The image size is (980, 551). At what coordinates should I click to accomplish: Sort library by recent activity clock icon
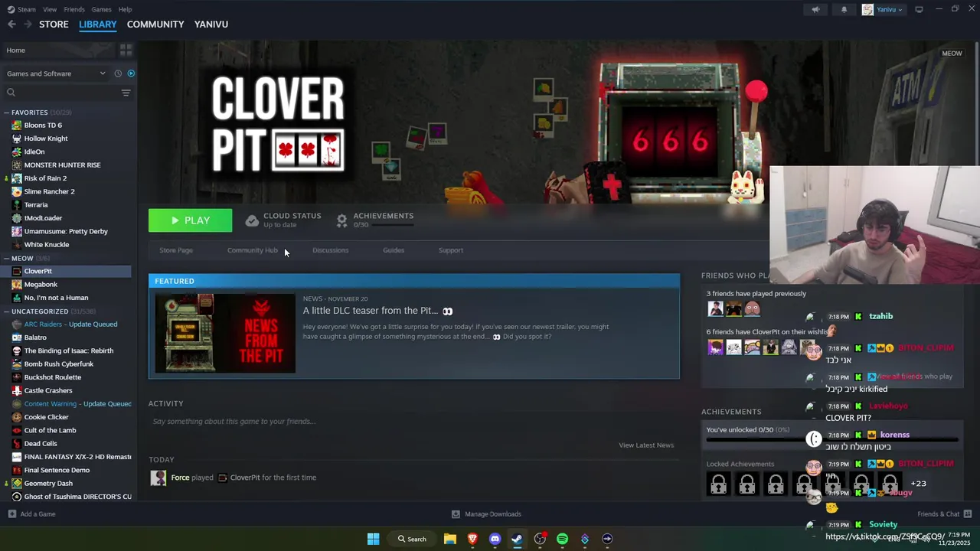coord(118,73)
